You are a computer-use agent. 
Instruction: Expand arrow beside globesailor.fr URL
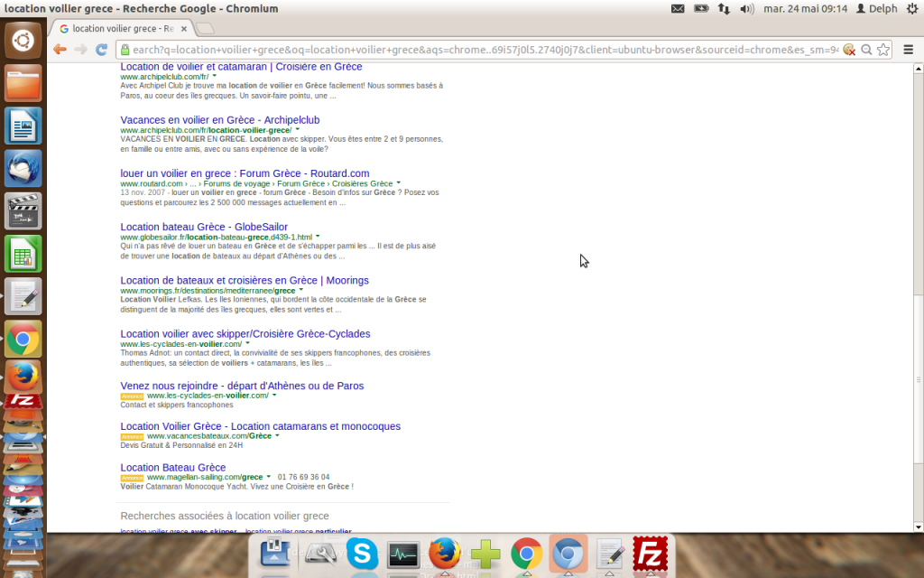click(x=318, y=237)
